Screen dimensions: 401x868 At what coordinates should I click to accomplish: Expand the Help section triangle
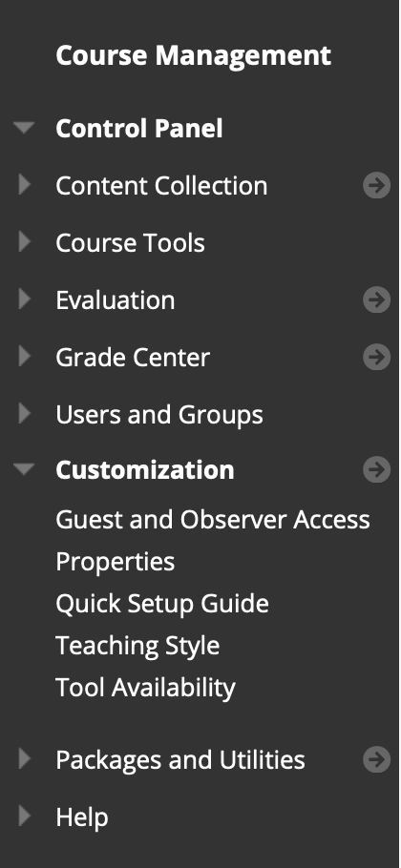(25, 816)
